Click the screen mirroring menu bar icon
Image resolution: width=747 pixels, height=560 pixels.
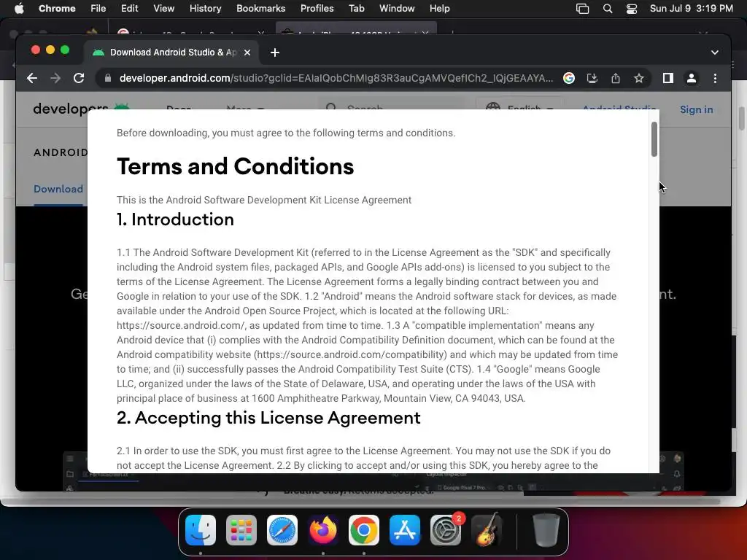[582, 8]
